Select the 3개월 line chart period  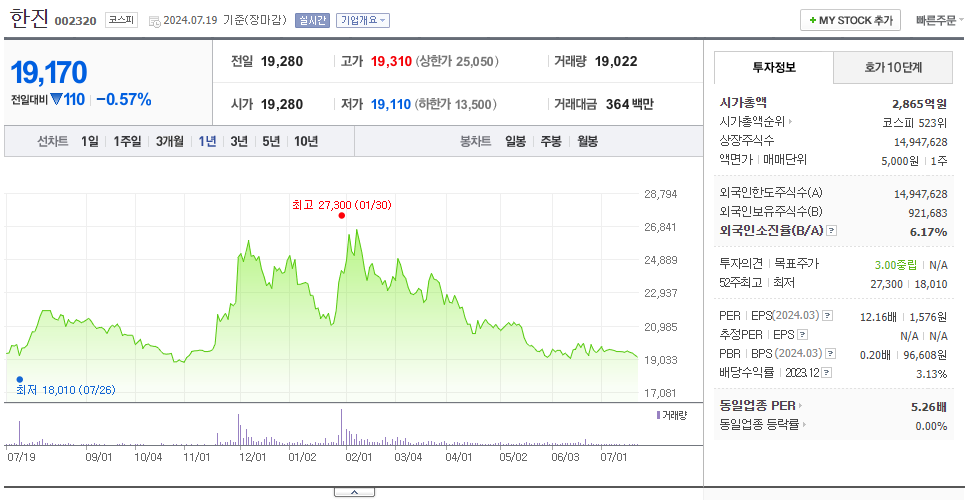pos(170,141)
